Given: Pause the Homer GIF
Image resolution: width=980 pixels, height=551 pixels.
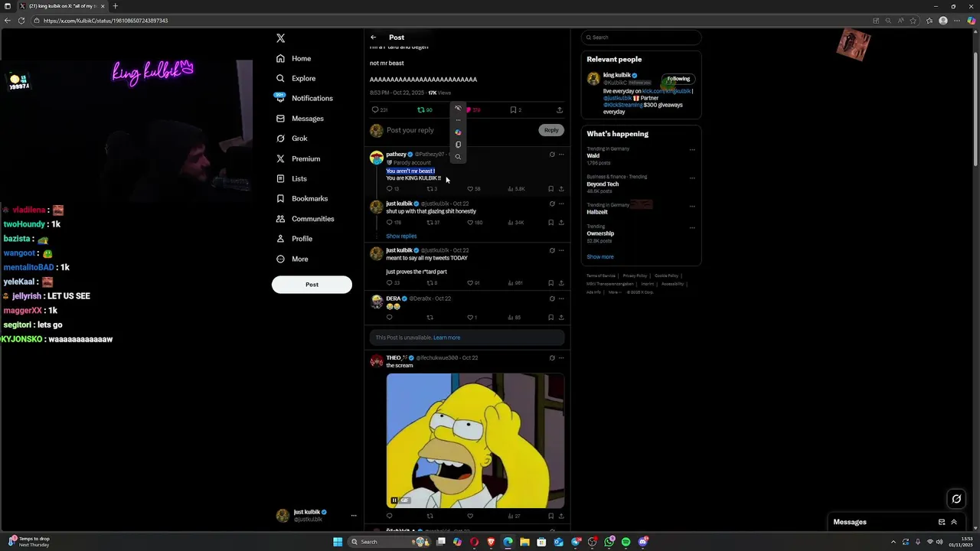Looking at the screenshot, I should (x=394, y=500).
